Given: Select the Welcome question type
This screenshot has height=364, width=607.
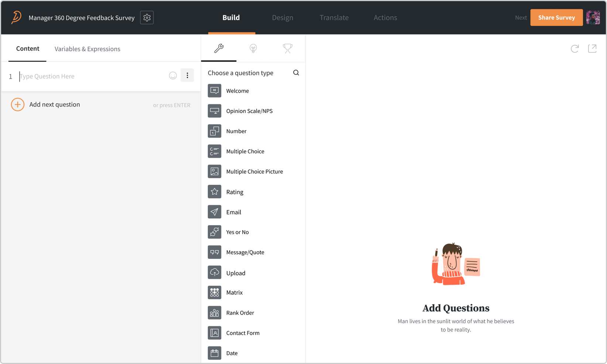Looking at the screenshot, I should point(237,91).
